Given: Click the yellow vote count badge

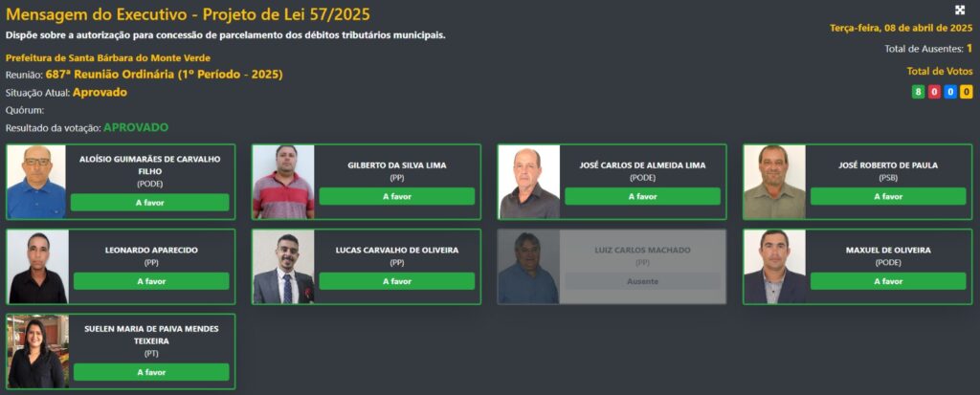Looking at the screenshot, I should [967, 92].
